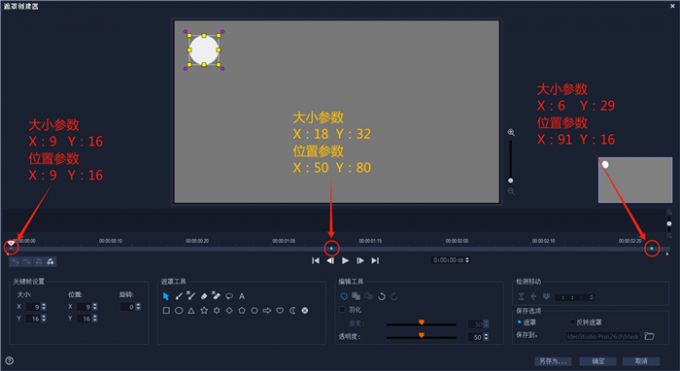Choose the five-point star shape mask
The width and height of the screenshot is (680, 371).
(204, 311)
